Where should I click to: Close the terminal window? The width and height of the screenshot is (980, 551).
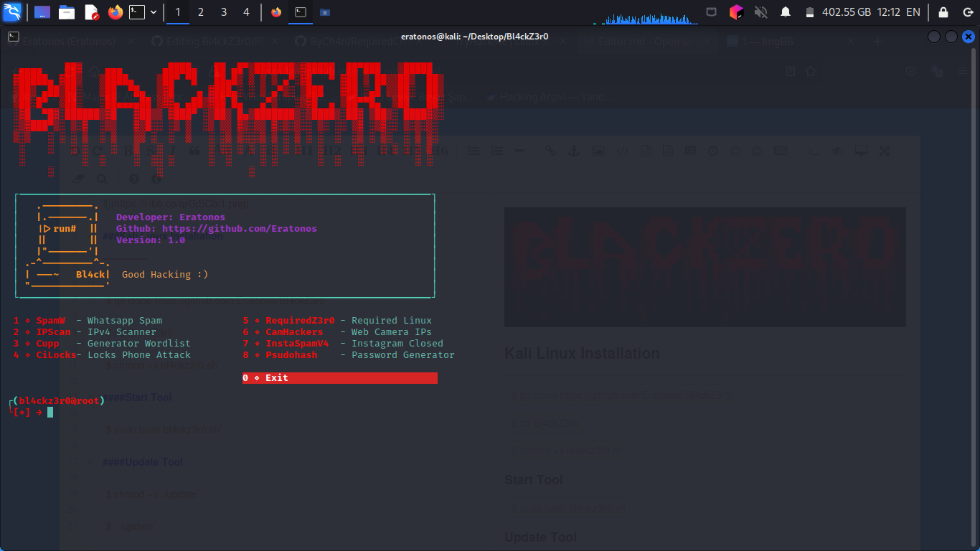[969, 37]
